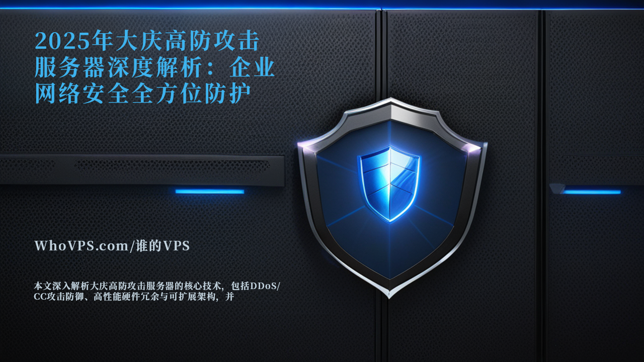
Task: Click the 谁的VPS label
Action: [x=163, y=246]
